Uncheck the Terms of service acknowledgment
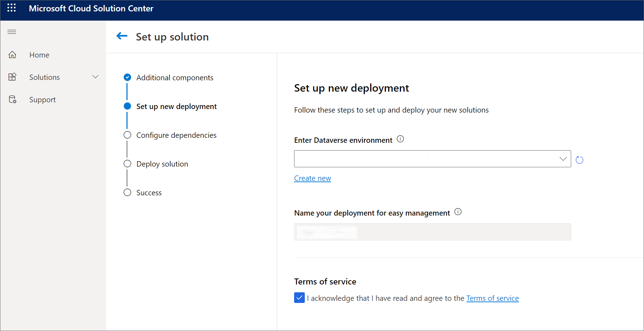 click(x=299, y=298)
